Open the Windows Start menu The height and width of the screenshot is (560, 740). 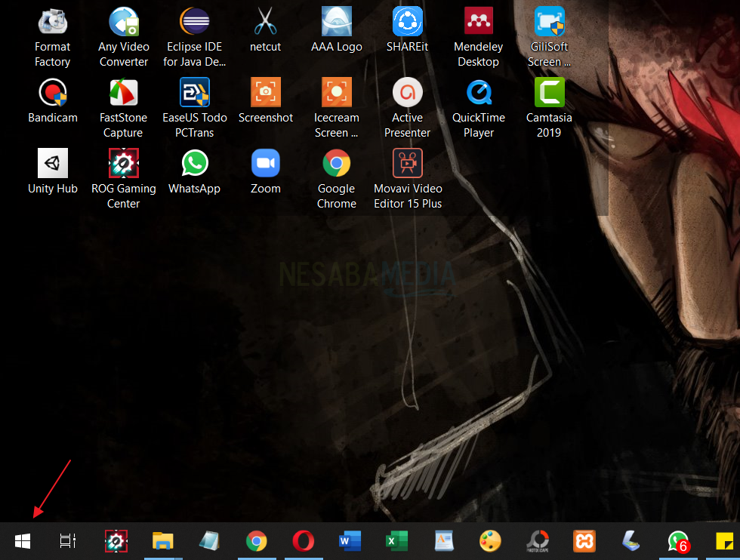[x=23, y=541]
